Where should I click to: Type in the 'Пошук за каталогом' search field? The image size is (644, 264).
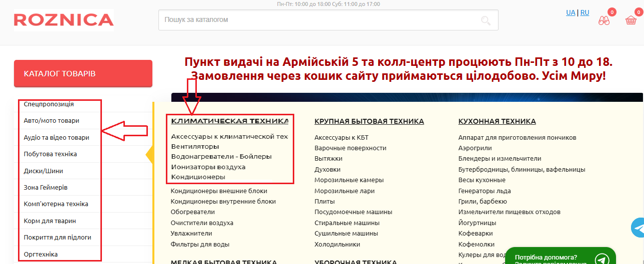[320, 20]
